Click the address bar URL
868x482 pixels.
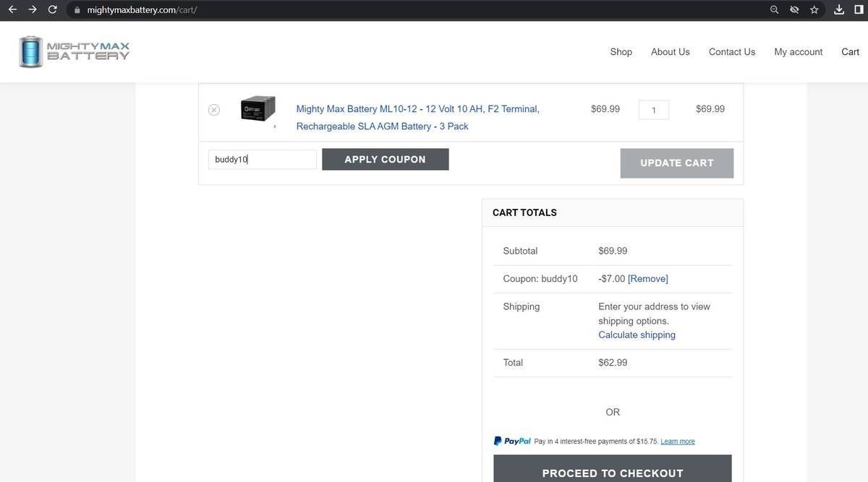(142, 10)
